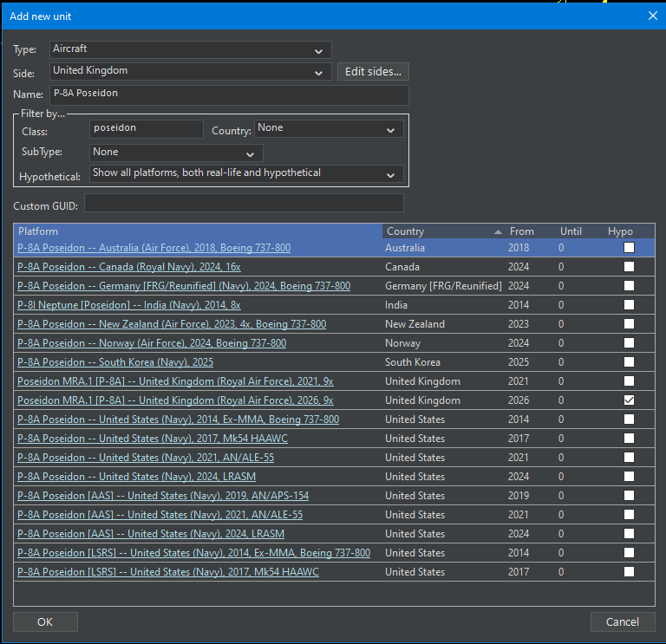Open the Hypothetical filter dropdown
Viewport: 666px width, 644px height.
[246, 173]
